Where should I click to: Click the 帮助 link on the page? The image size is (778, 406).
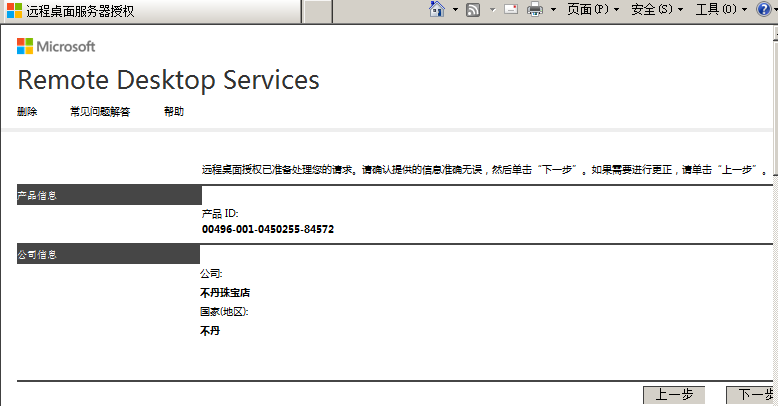point(174,112)
